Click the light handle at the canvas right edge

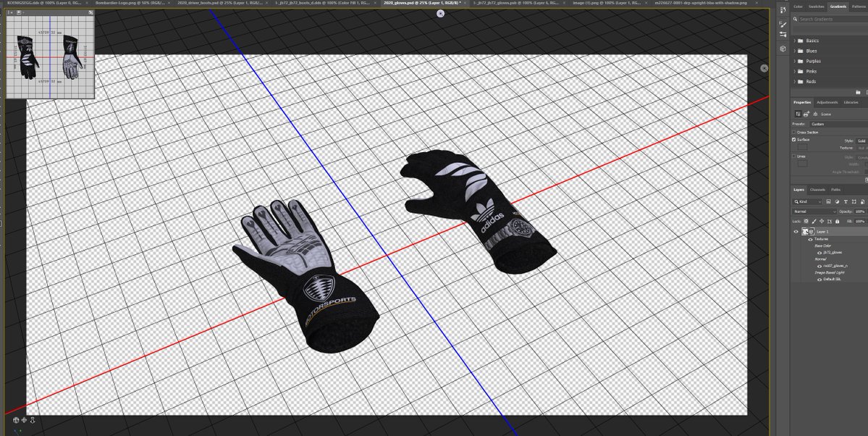(x=764, y=68)
